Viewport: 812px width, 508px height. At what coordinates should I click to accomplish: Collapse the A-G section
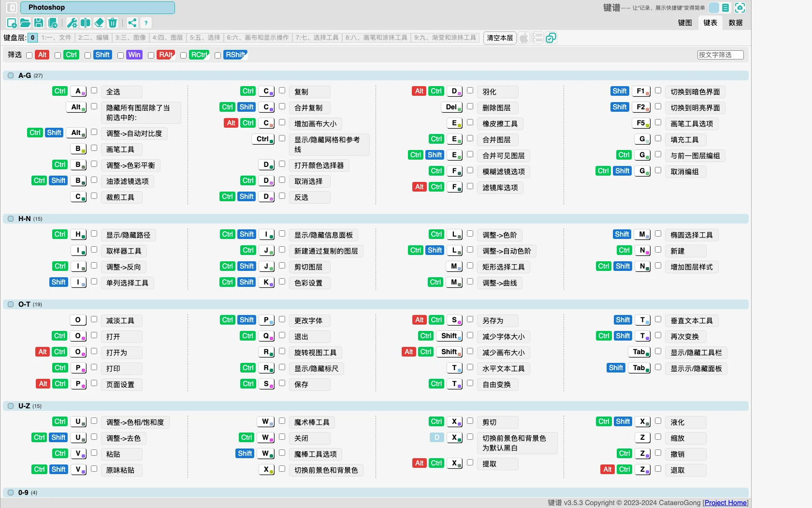point(11,75)
